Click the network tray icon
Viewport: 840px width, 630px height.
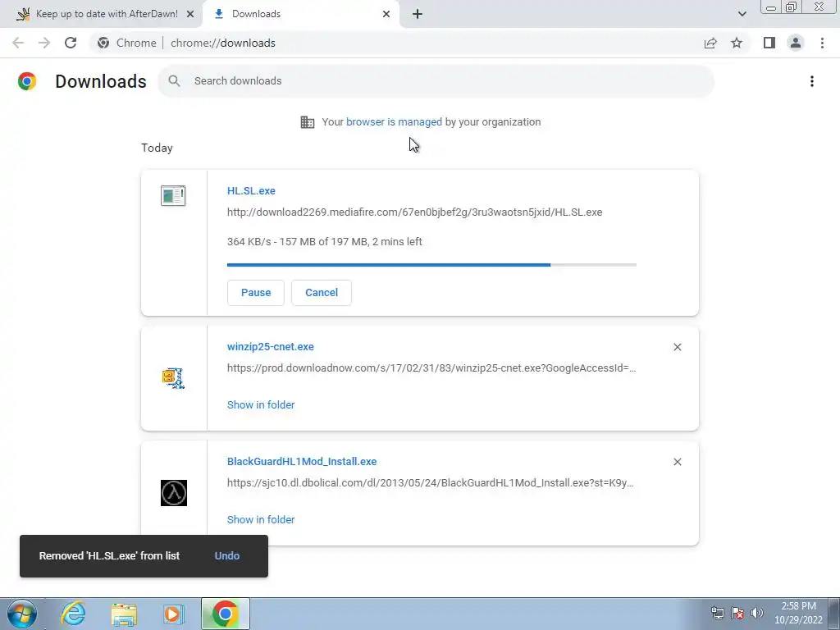click(717, 613)
